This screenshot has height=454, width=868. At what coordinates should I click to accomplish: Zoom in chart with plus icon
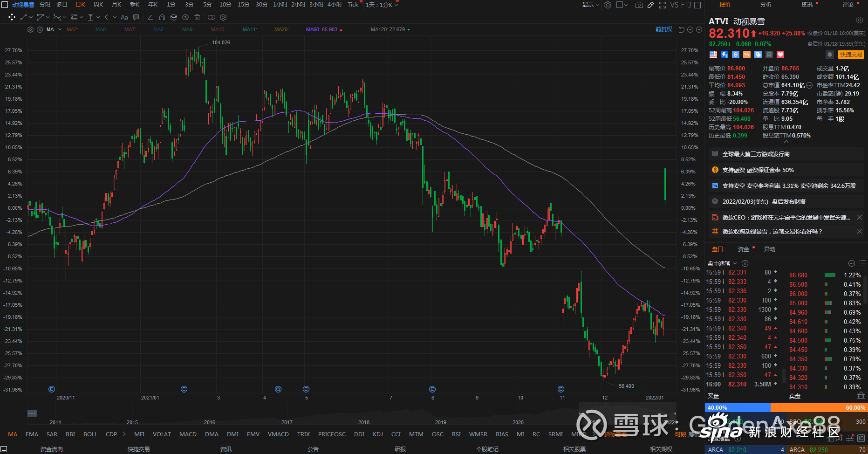[x=699, y=29]
